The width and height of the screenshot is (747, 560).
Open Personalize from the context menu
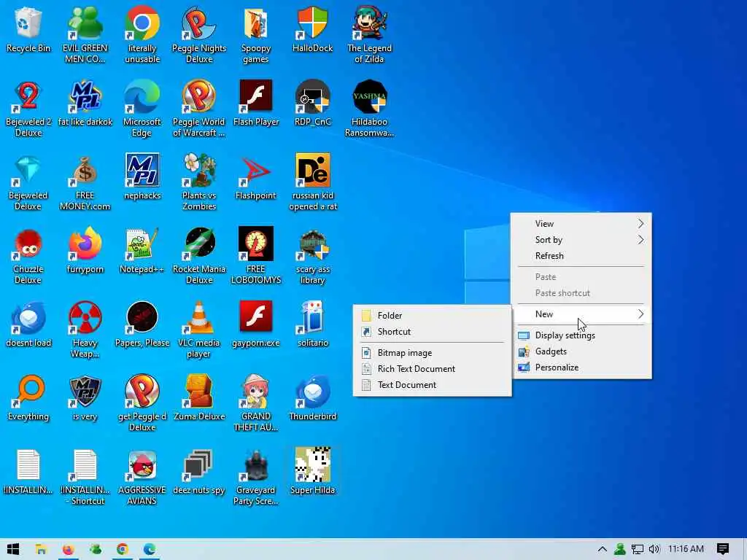(x=581, y=367)
